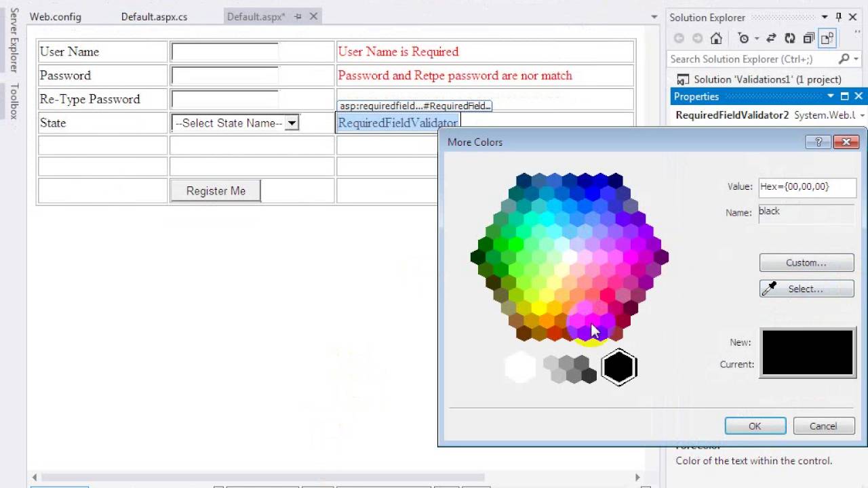Click the Hex value field

[x=807, y=186]
